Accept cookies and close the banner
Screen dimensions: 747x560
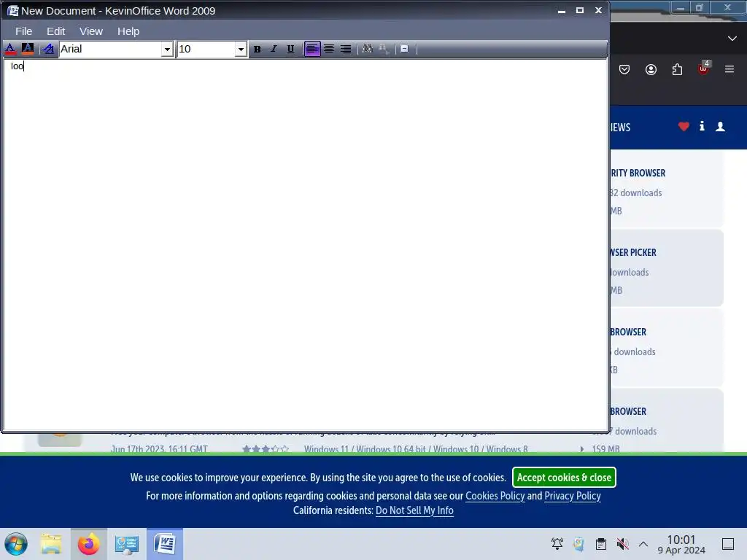click(x=564, y=478)
